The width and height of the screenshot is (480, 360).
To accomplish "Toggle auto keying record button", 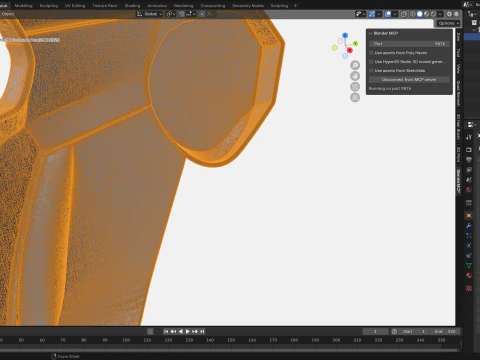I will tap(150, 331).
